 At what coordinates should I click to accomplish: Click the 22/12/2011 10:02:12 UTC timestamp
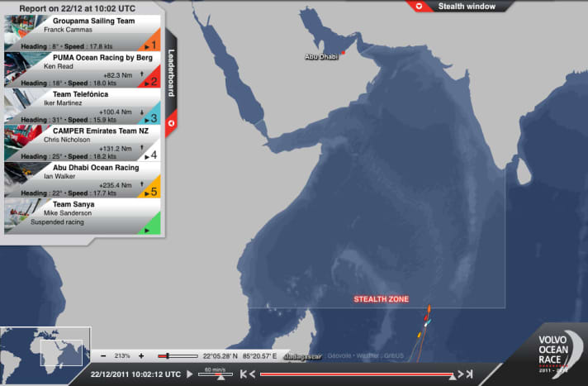point(135,374)
